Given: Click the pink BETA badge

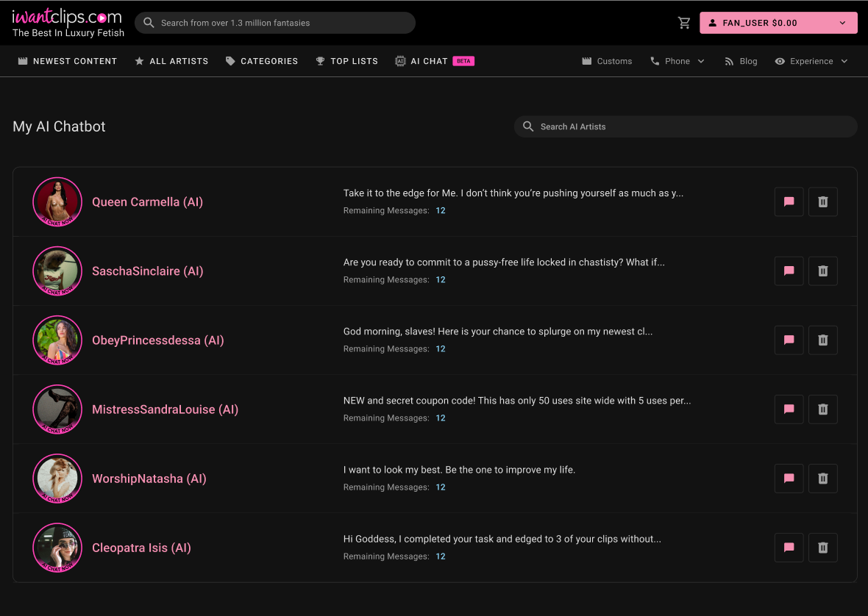Looking at the screenshot, I should pyautogui.click(x=463, y=61).
